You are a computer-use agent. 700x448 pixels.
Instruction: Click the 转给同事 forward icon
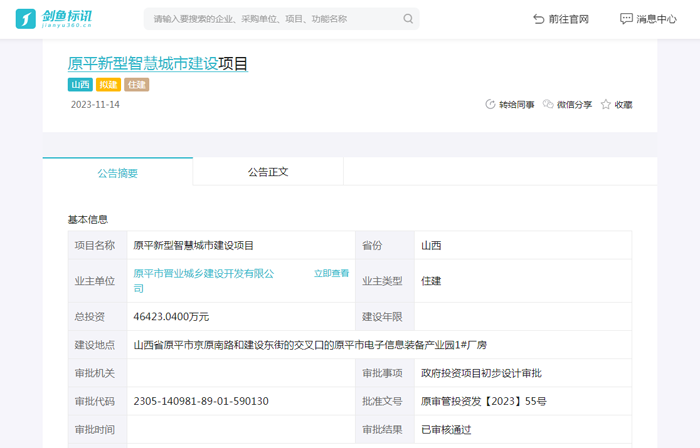pyautogui.click(x=490, y=105)
